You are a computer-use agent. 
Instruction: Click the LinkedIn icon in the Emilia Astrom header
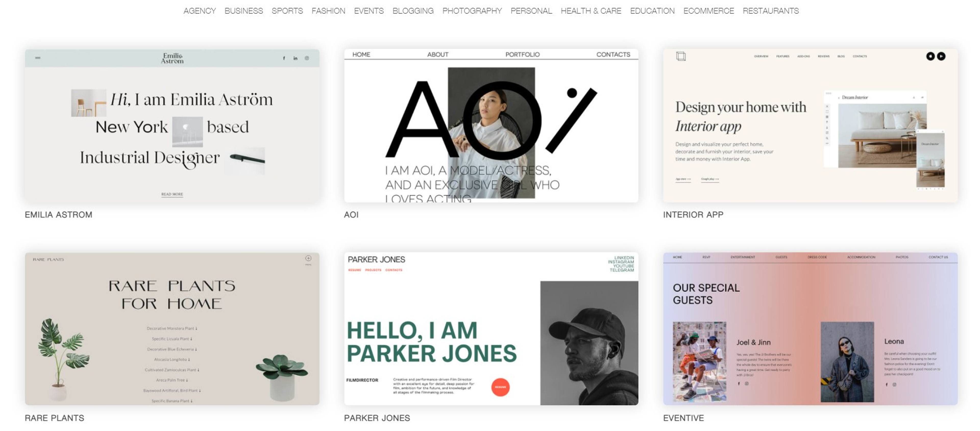[295, 58]
